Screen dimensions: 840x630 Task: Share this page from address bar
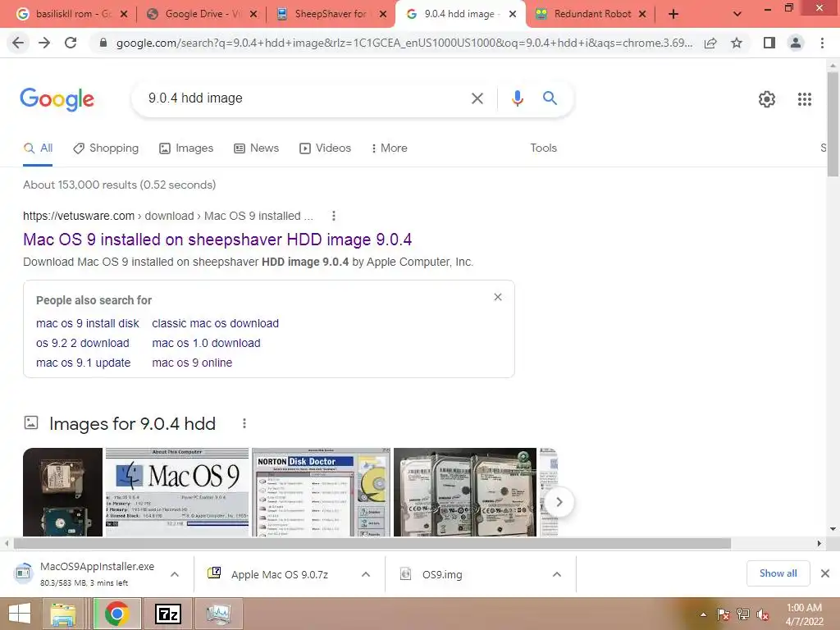710,43
